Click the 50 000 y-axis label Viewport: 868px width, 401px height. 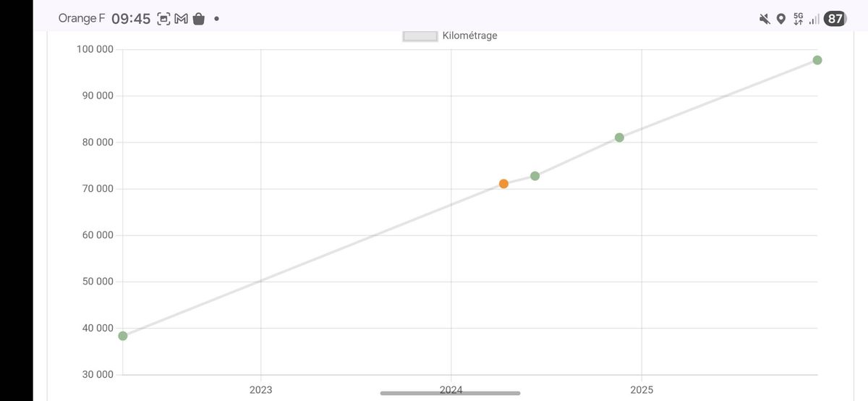(98, 282)
